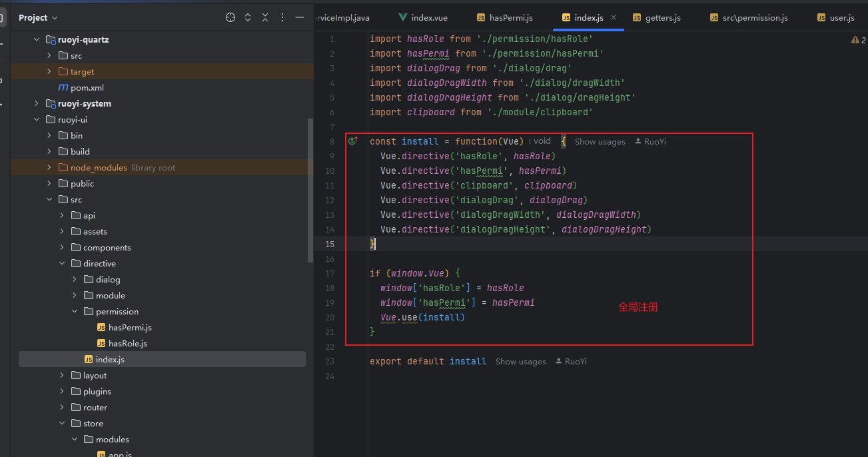Open the Project panel options menu (three dots)
This screenshot has height=457, width=868.
282,17
